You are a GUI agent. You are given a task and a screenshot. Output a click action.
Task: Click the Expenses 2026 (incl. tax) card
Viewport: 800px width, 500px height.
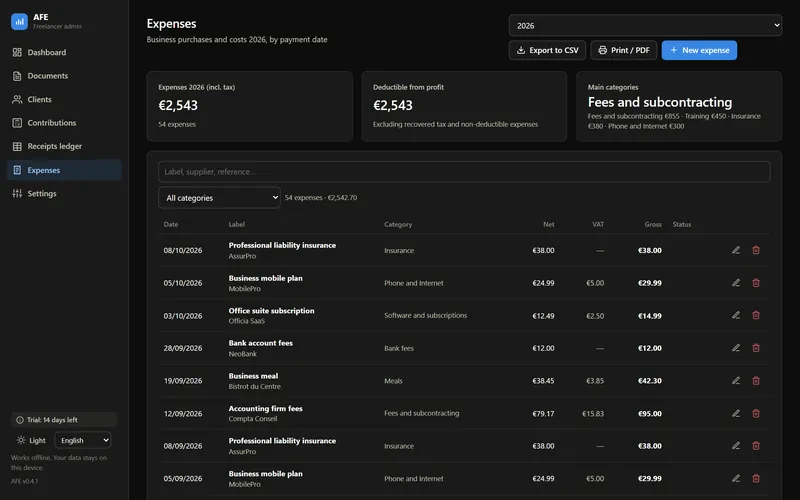249,106
